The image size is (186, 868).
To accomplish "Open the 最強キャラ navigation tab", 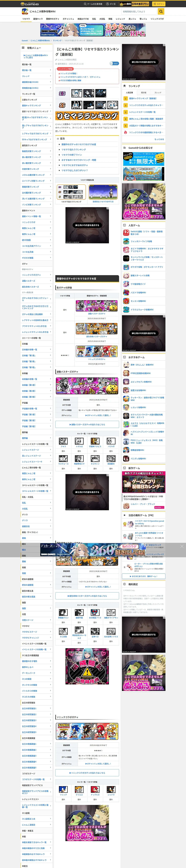I will coord(38,19).
